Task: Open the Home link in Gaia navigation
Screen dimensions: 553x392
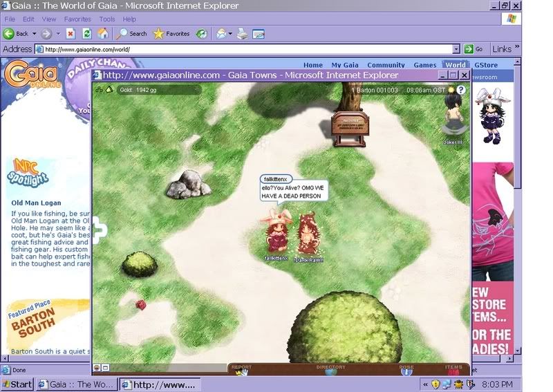Action: (x=313, y=65)
